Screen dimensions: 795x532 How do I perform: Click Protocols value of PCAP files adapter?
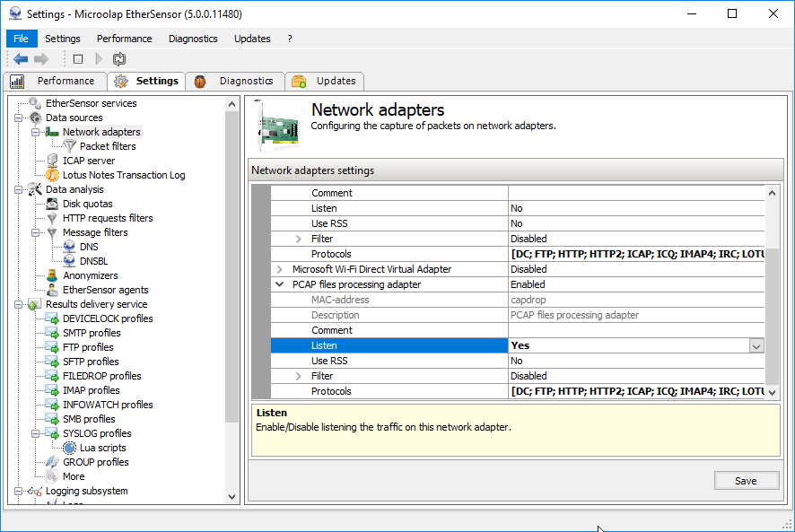point(636,391)
